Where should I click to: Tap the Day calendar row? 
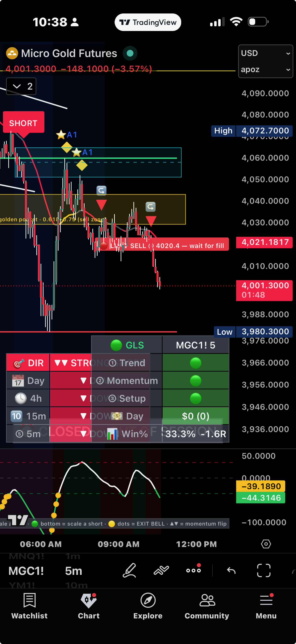pos(28,381)
